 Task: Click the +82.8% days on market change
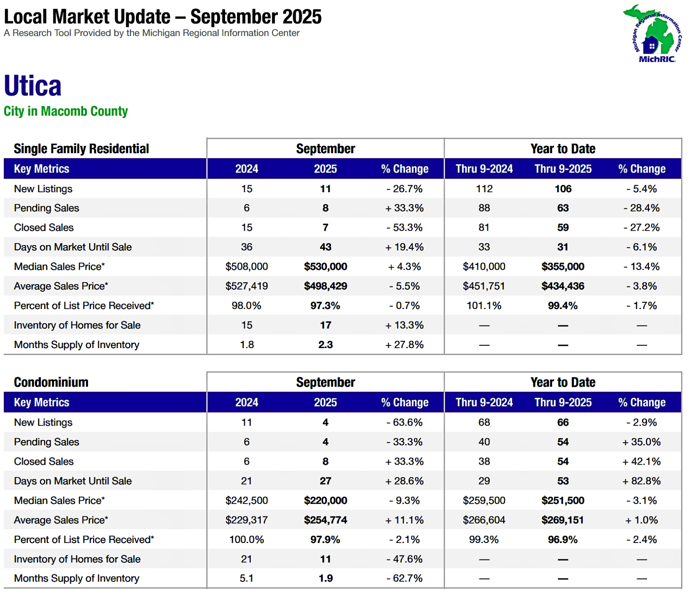click(x=641, y=481)
